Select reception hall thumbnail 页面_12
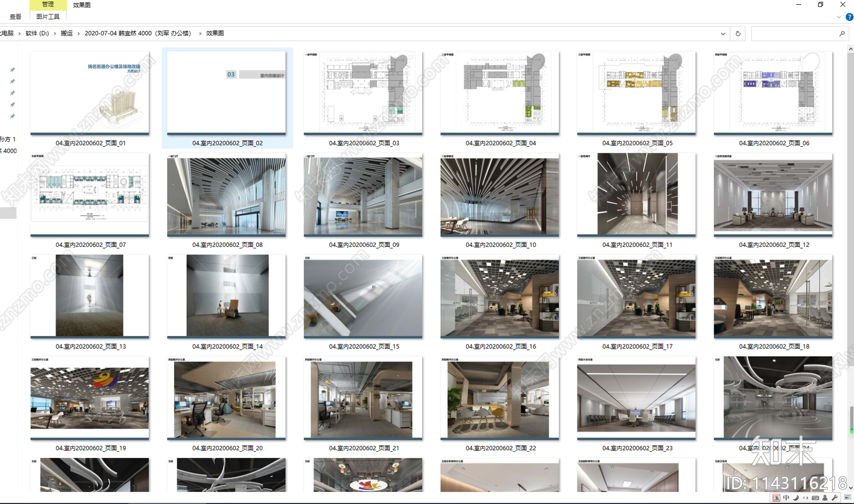Screen dimensions: 854x504 tap(773, 195)
